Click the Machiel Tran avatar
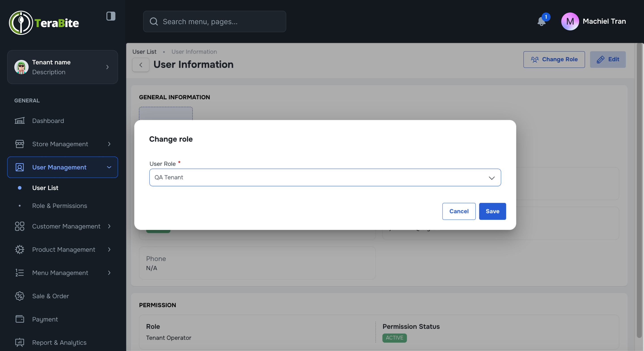The width and height of the screenshot is (644, 351). (x=570, y=21)
